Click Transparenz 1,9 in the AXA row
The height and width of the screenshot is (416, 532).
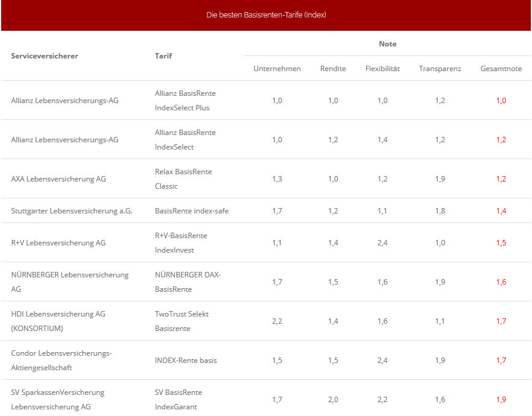[x=440, y=179]
